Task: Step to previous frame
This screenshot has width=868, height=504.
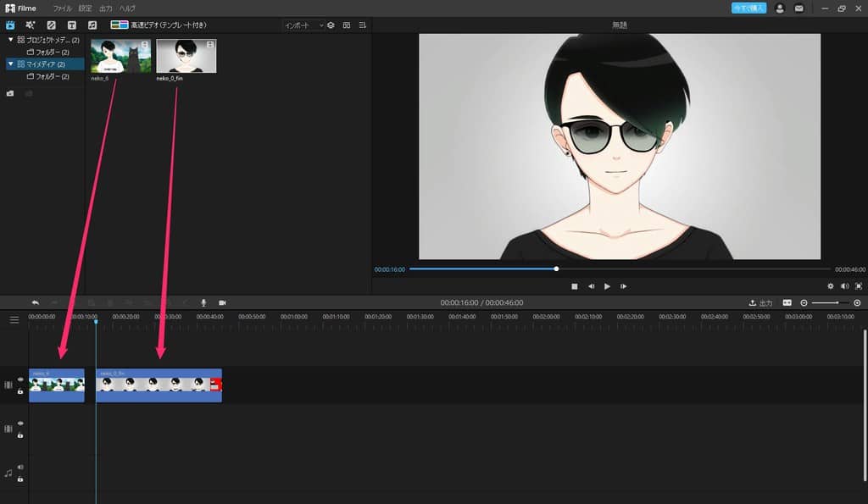Action: [x=591, y=286]
